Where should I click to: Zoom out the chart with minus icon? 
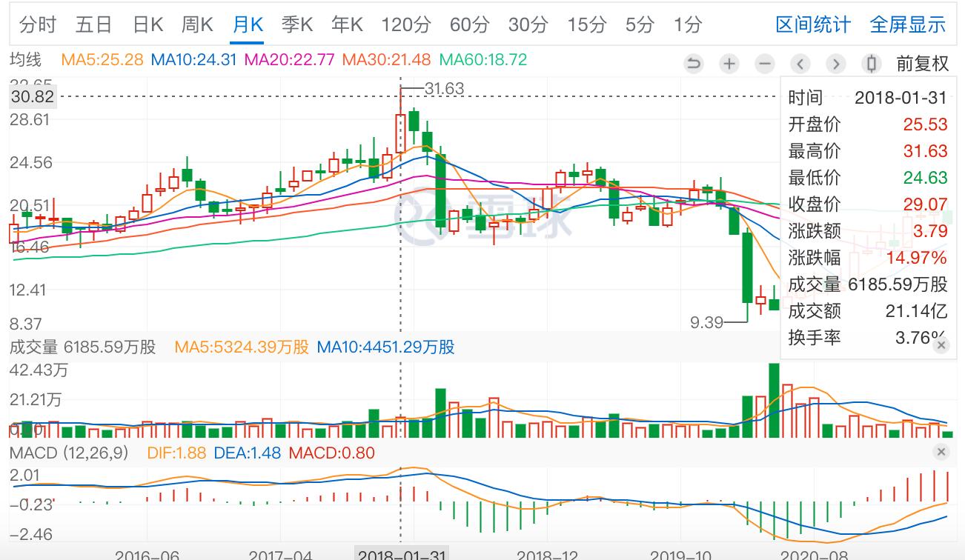click(765, 64)
